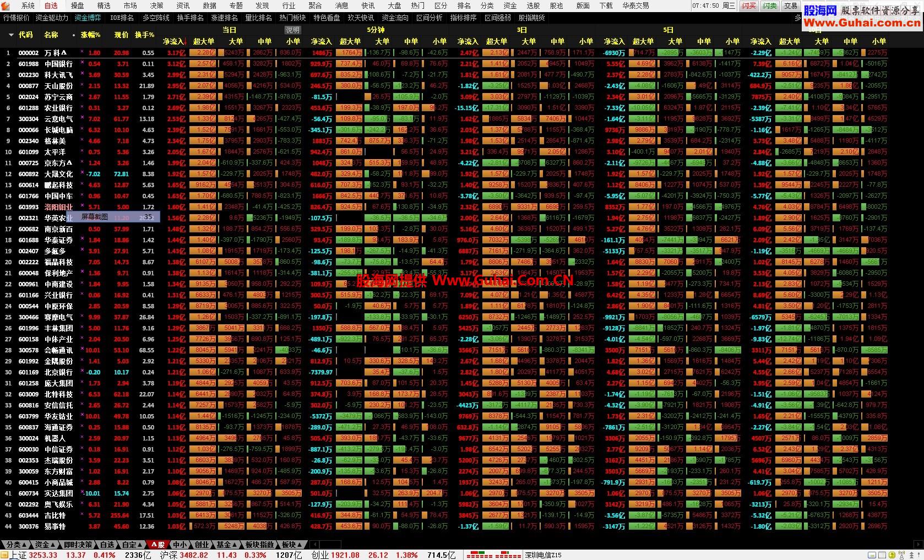Click the 闪卖 quick-sell button
Image resolution: width=924 pixels, height=560 pixels.
tap(770, 6)
